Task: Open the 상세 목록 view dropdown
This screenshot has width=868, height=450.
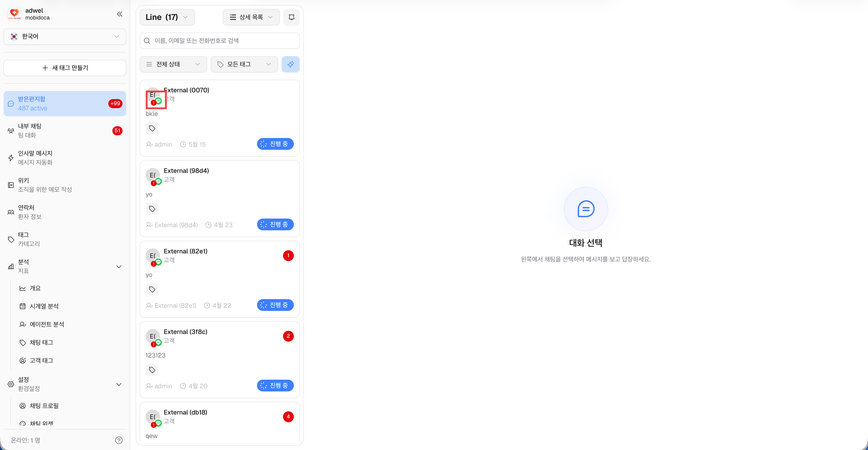Action: tap(251, 17)
